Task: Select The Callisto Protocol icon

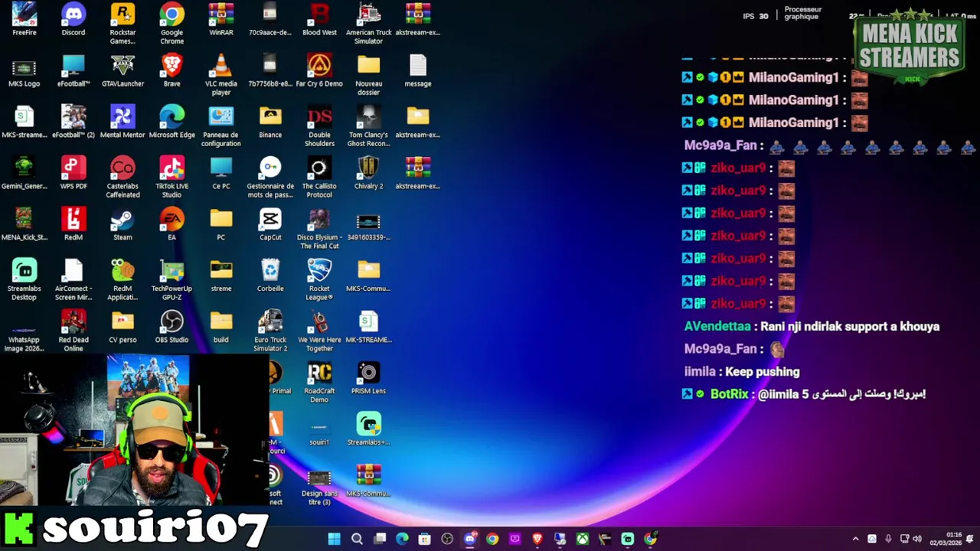Action: pyautogui.click(x=319, y=177)
